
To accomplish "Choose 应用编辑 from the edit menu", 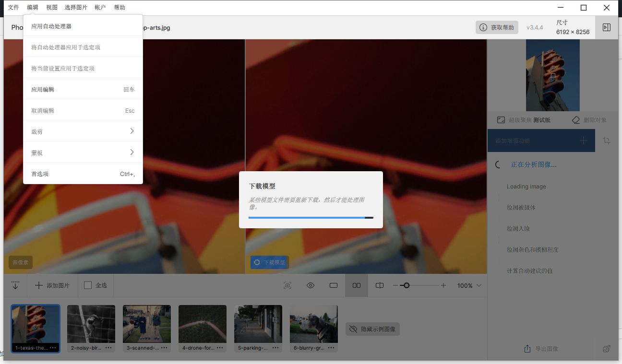I will (x=83, y=90).
